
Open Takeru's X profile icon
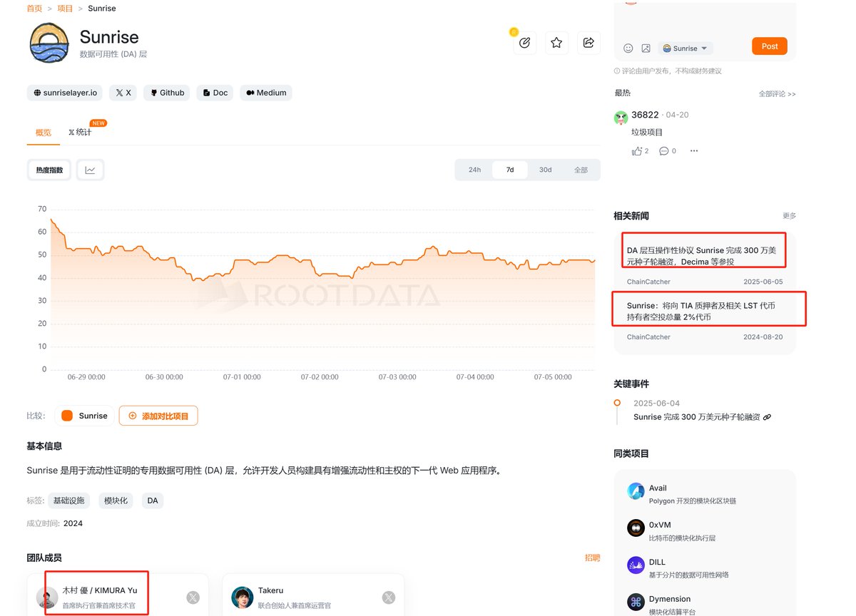point(388,597)
